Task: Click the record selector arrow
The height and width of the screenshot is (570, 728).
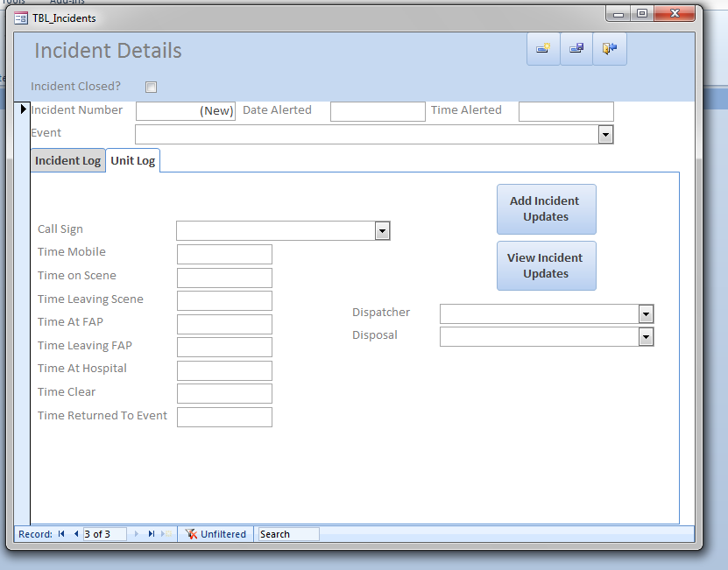Action: click(x=23, y=109)
